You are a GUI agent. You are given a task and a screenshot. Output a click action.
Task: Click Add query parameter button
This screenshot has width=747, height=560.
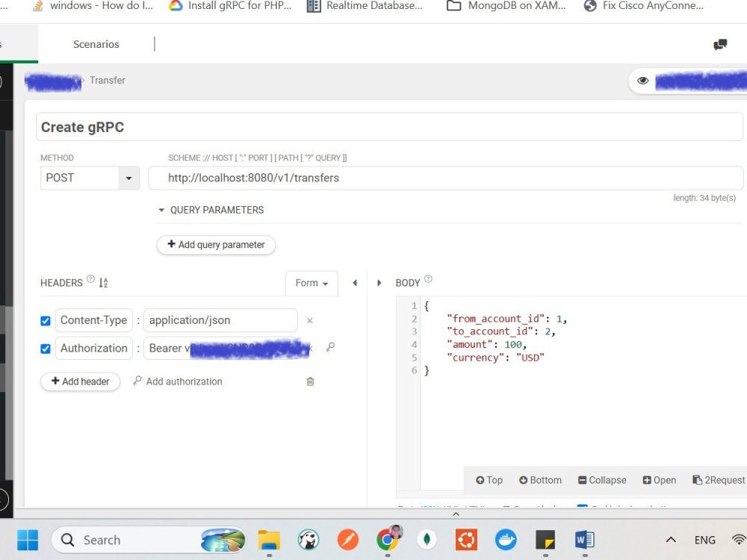(x=216, y=245)
